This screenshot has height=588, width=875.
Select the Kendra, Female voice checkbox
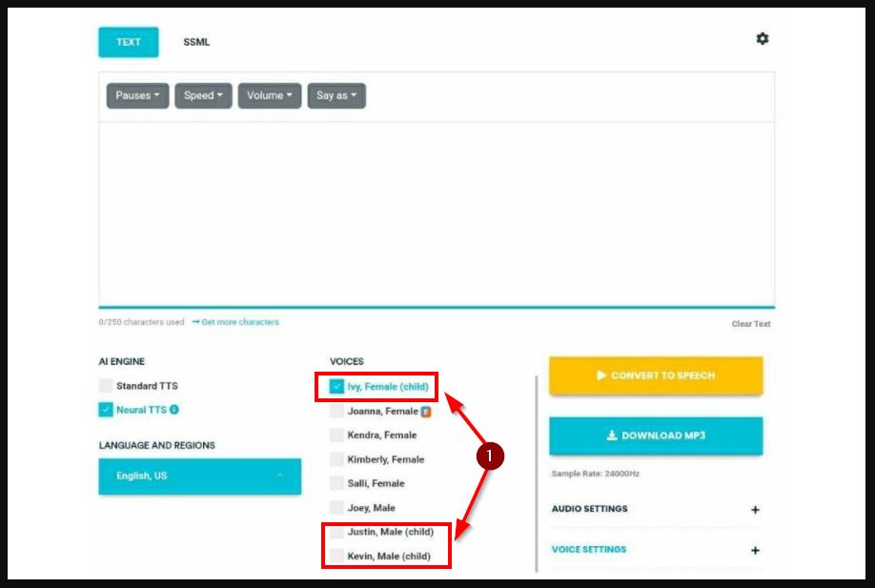pyautogui.click(x=336, y=436)
